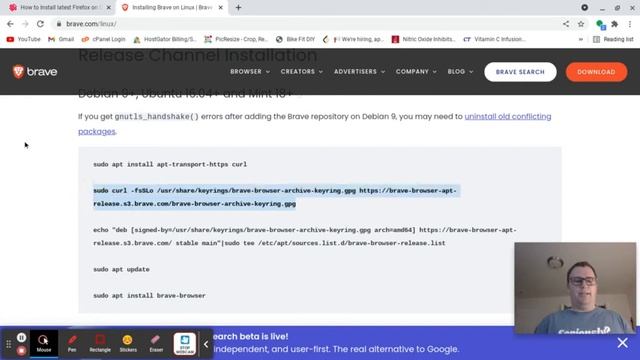Open the Vitamin C Infusion bookmark

pyautogui.click(x=495, y=39)
